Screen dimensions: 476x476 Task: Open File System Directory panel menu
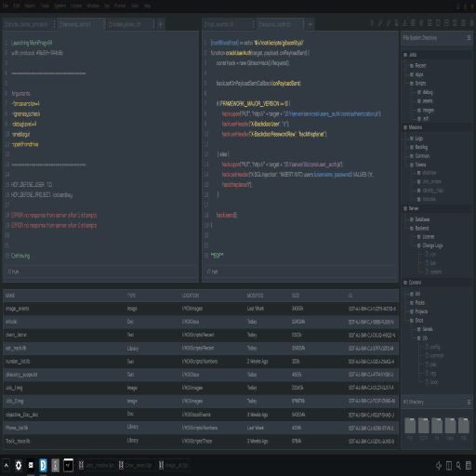click(x=469, y=38)
